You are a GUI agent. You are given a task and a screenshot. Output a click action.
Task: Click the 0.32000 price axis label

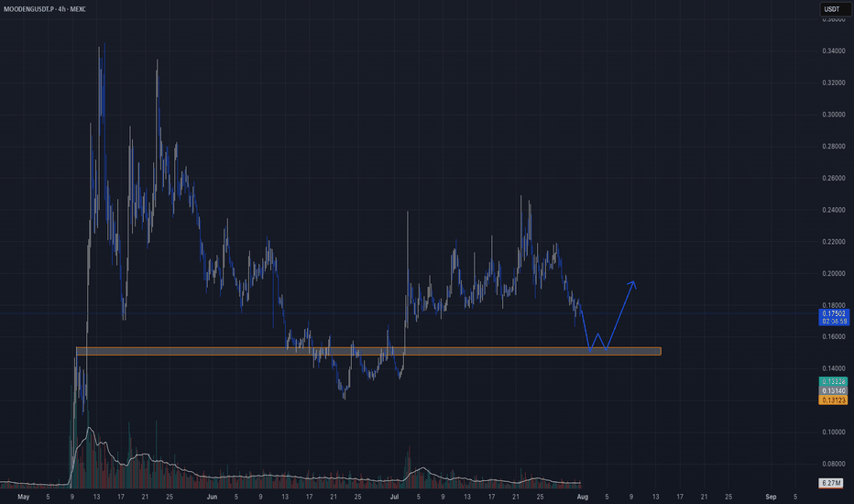click(x=834, y=82)
